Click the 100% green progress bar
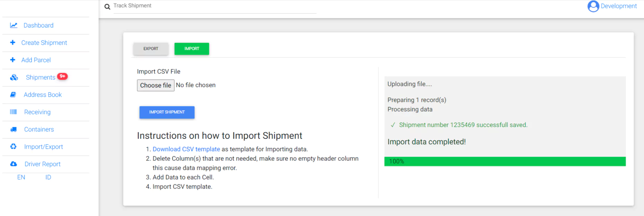 tap(505, 161)
